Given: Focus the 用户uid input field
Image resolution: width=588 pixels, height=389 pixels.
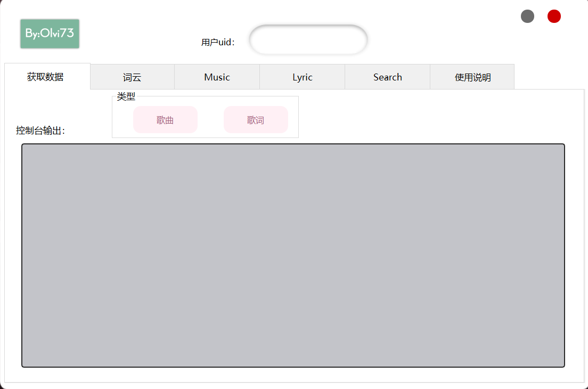Looking at the screenshot, I should pos(308,40).
